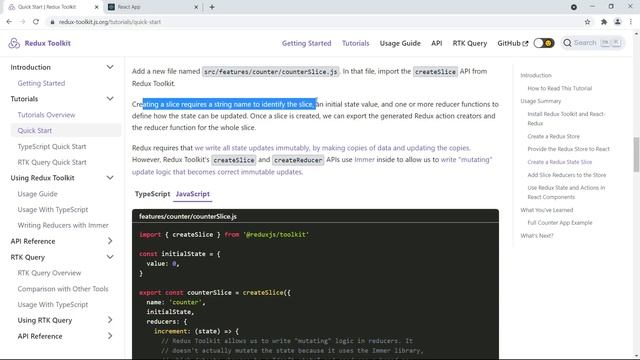Open Install Redux Toolkit and React-Redux link
640x360 pixels.
pyautogui.click(x=566, y=118)
